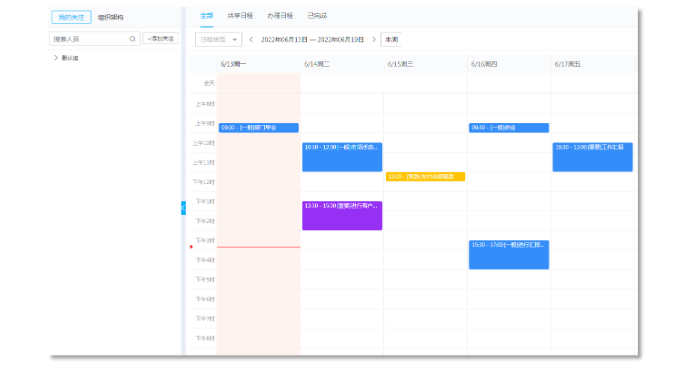
Task: Select the 全部 tab
Action: [x=207, y=16]
